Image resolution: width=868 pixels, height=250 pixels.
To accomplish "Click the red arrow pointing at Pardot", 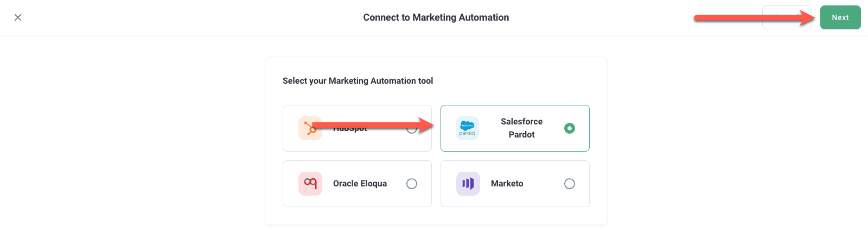I will (x=374, y=126).
